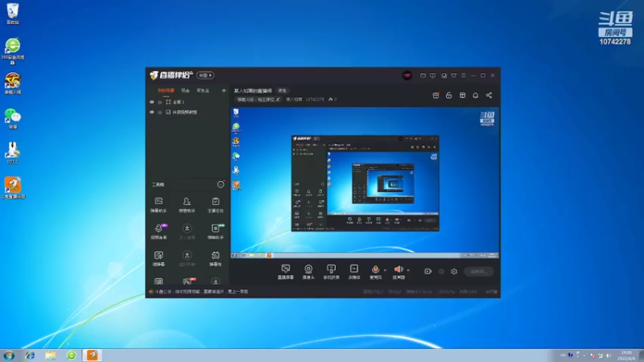Lock the 全屏1 source
The width and height of the screenshot is (644, 362).
click(159, 102)
